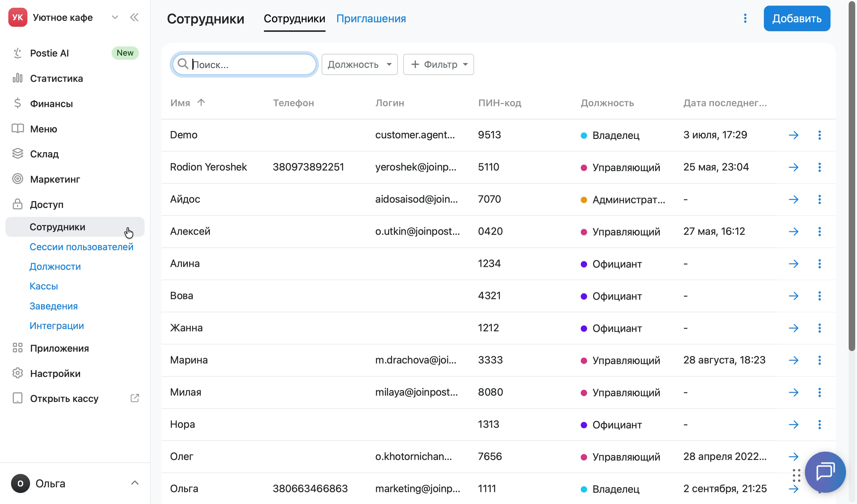The height and width of the screenshot is (504, 857).
Task: Click the ПИН-код column header
Action: [500, 103]
